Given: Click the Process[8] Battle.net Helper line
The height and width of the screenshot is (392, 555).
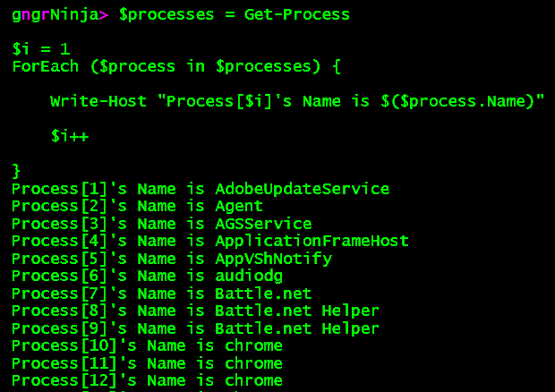Looking at the screenshot, I should pyautogui.click(x=195, y=311).
